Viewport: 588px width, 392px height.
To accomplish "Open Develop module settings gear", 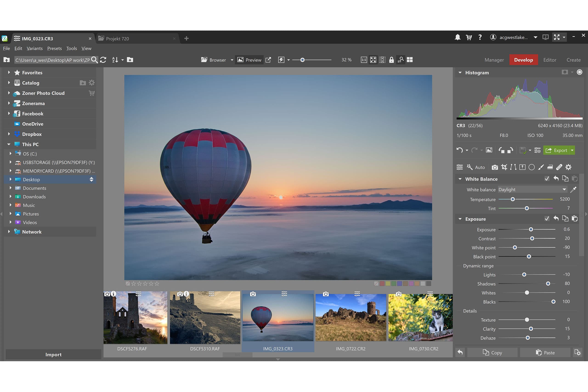I will 568,167.
